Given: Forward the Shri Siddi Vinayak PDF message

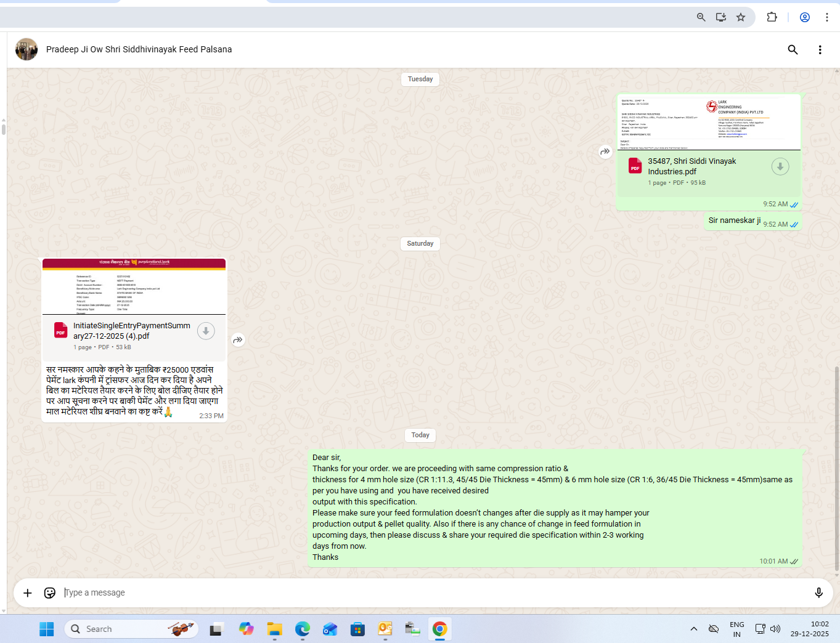Looking at the screenshot, I should click(605, 152).
